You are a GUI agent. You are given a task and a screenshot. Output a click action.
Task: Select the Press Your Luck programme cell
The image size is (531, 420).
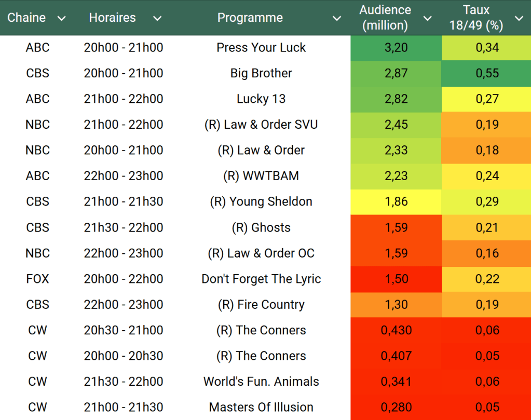[261, 48]
